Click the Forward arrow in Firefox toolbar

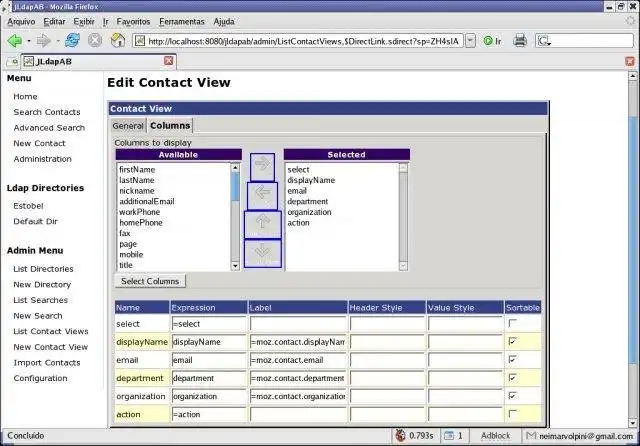click(43, 40)
